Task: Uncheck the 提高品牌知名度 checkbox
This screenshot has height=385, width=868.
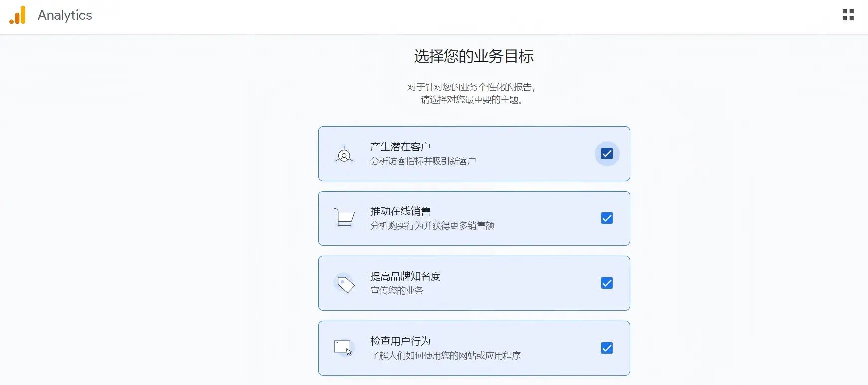Action: (x=607, y=283)
